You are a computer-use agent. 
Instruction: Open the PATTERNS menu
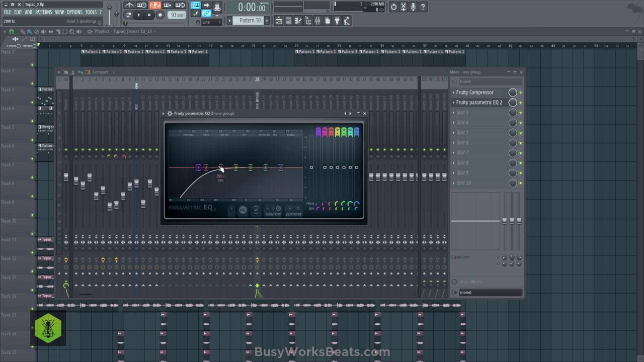(44, 12)
